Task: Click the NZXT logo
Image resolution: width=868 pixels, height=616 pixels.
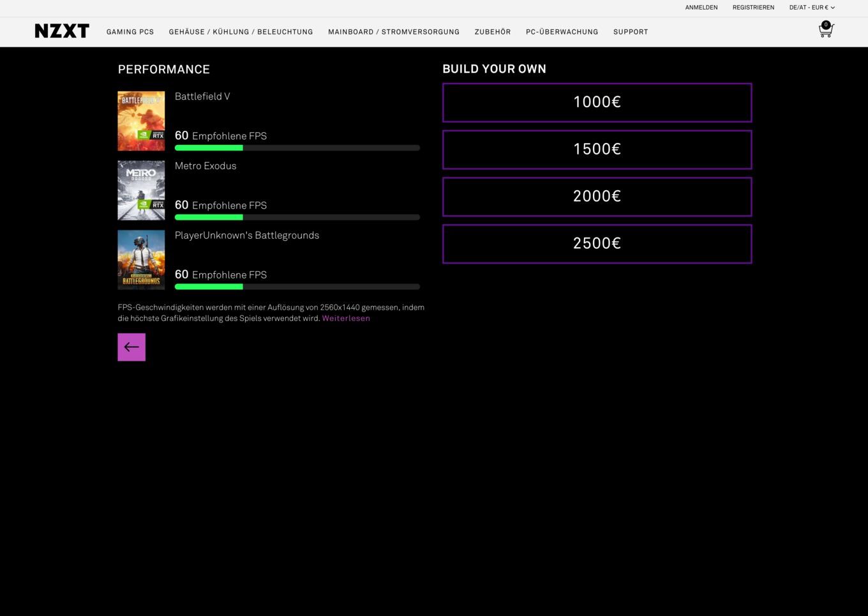Action: (x=62, y=31)
